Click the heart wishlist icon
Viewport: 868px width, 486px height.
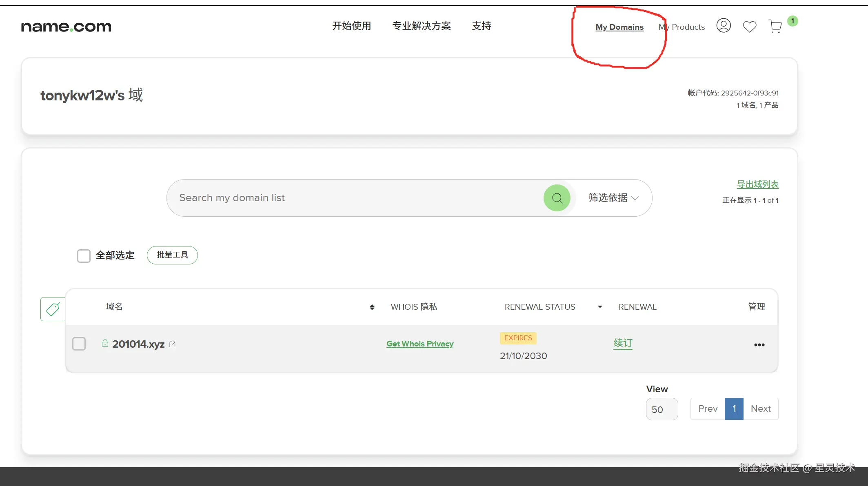click(x=749, y=27)
